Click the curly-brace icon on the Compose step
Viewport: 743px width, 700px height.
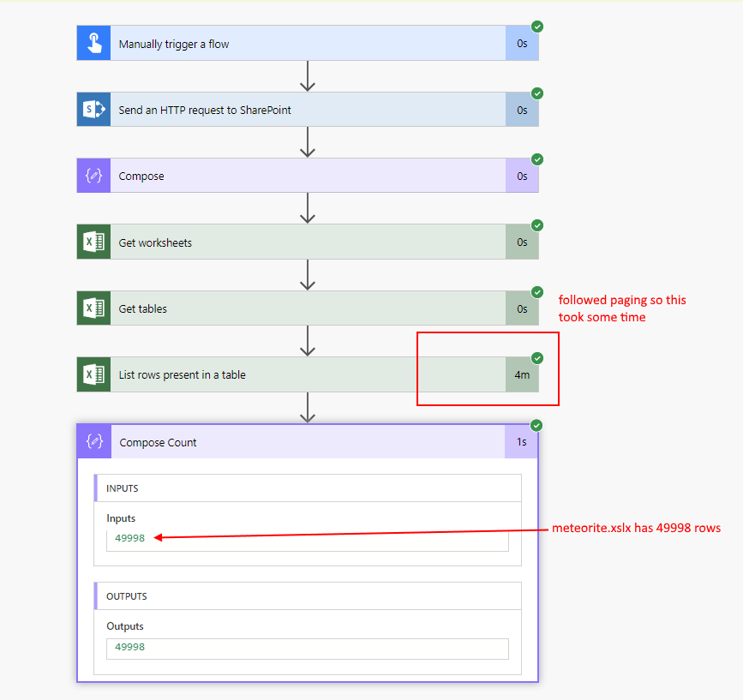[x=93, y=176]
